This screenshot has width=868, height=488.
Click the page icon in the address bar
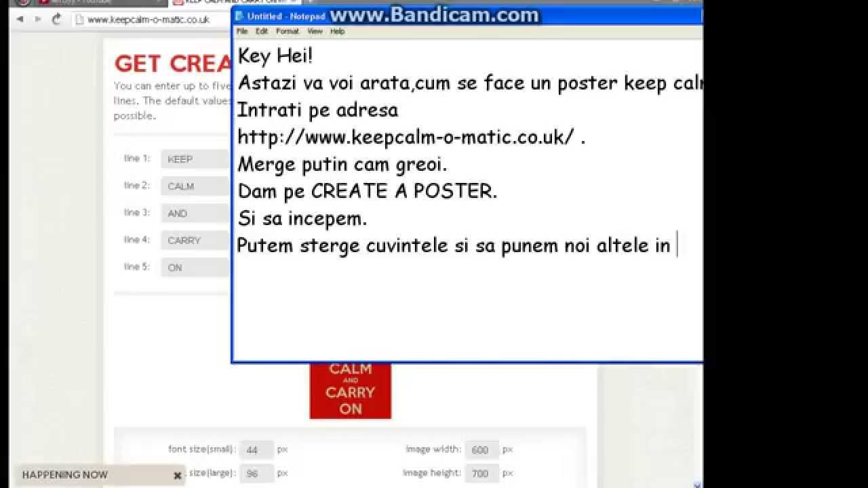click(x=80, y=20)
